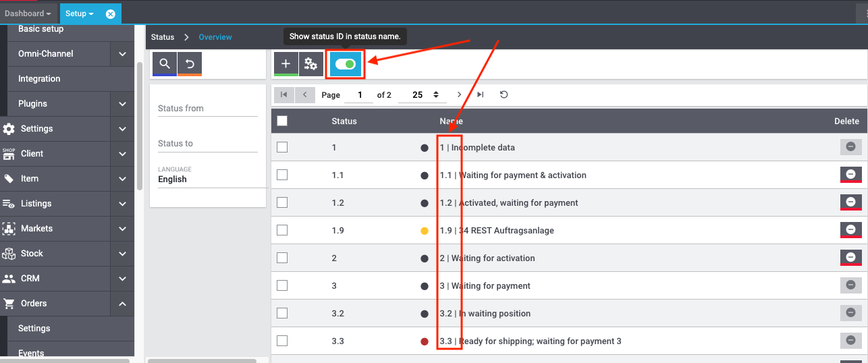
Task: Click the Status from input field
Action: tap(207, 108)
